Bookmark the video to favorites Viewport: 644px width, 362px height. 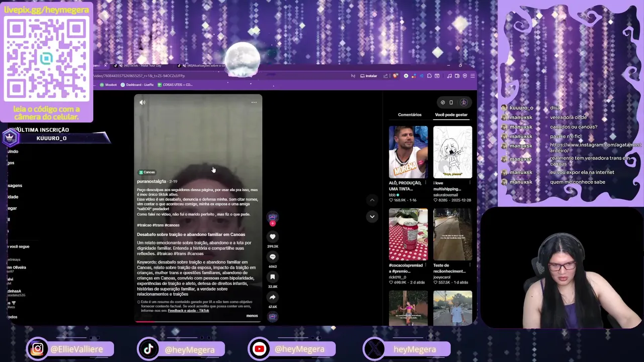pyautogui.click(x=272, y=277)
